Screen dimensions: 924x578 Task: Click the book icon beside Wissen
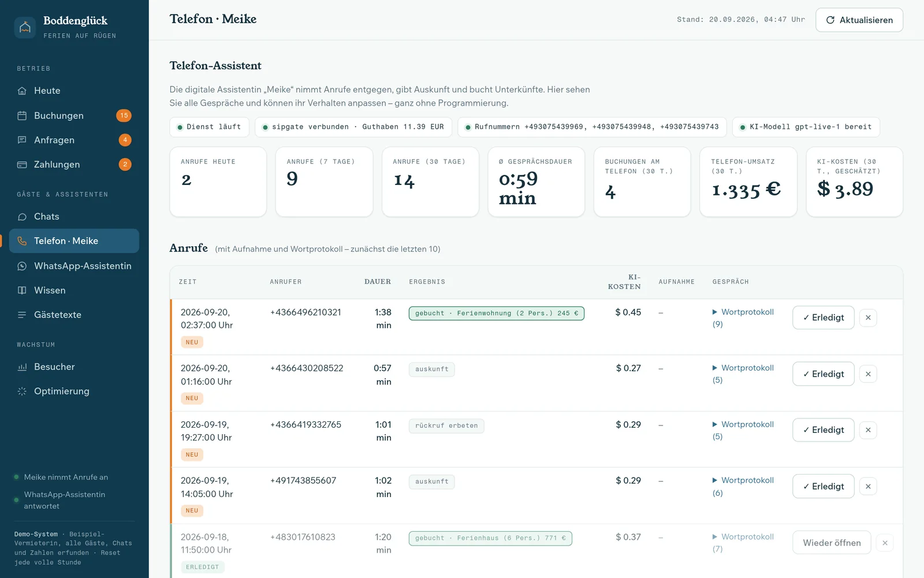(x=22, y=290)
